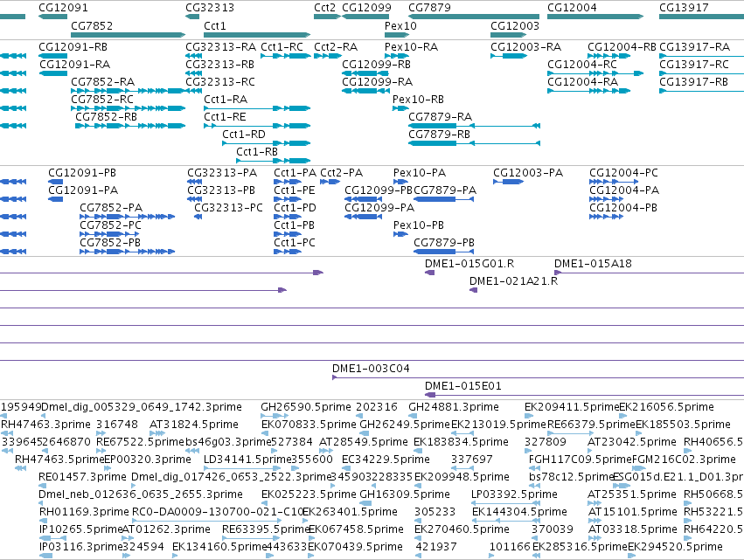Click the CG12004 gene span bar

click(x=595, y=17)
